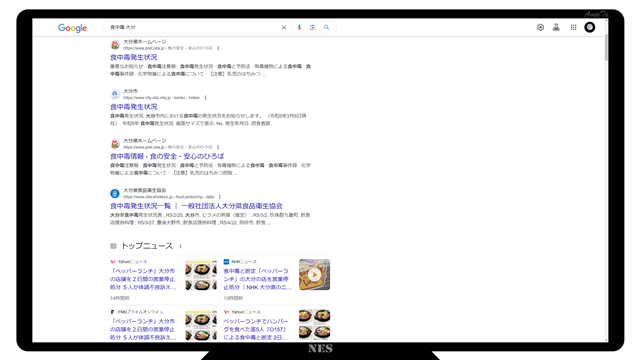640x360 pixels.
Task: Open quick settings gear icon
Action: point(540,27)
